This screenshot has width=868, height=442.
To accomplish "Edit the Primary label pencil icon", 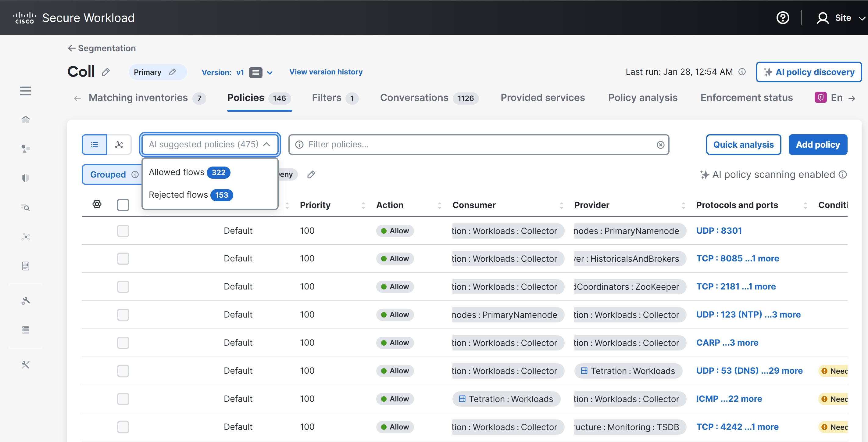I will pos(173,72).
